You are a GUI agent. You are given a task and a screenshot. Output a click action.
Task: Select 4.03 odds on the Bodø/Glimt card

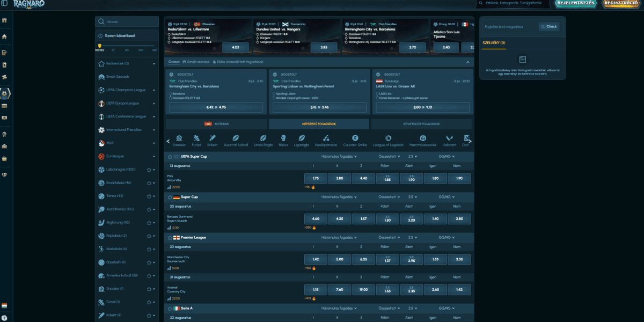click(235, 47)
